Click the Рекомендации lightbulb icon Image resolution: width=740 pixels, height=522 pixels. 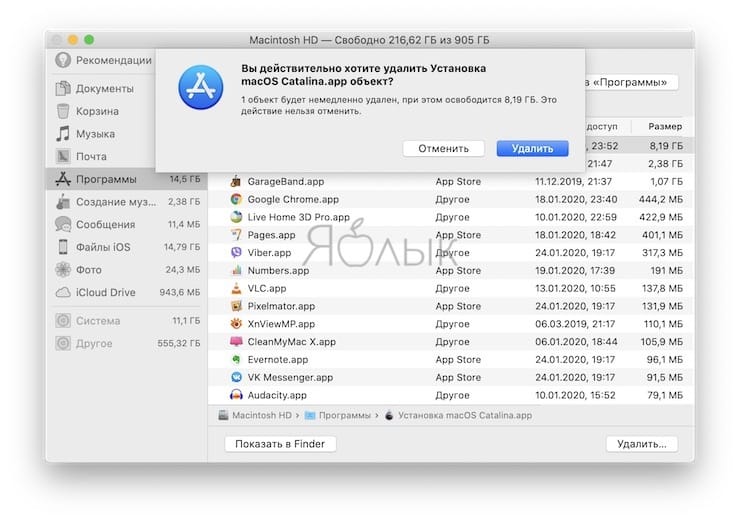point(63,60)
